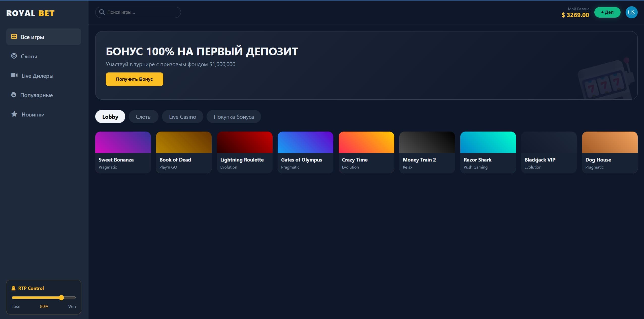Click the RTP slider track near Win
This screenshot has height=319, width=644.
coord(70,298)
